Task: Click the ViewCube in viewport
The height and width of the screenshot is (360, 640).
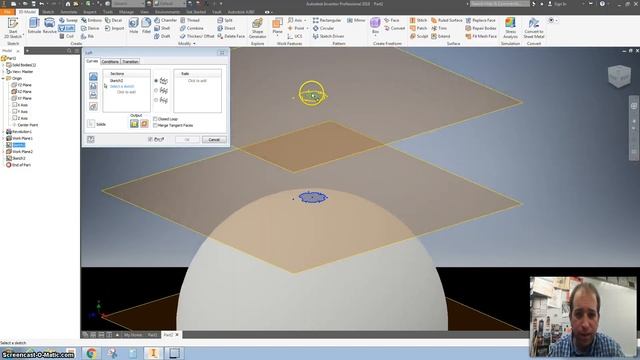Action: pyautogui.click(x=619, y=76)
